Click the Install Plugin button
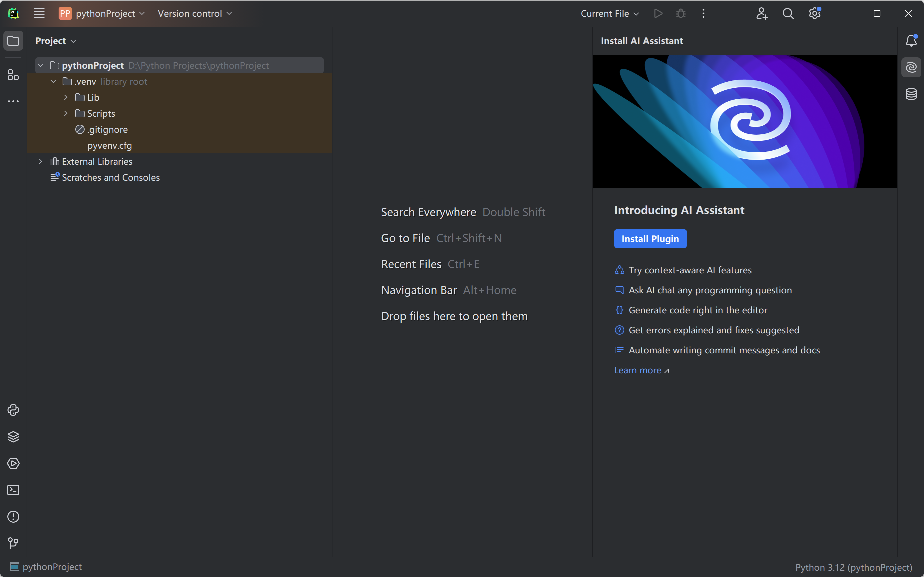This screenshot has width=924, height=577. coord(650,239)
